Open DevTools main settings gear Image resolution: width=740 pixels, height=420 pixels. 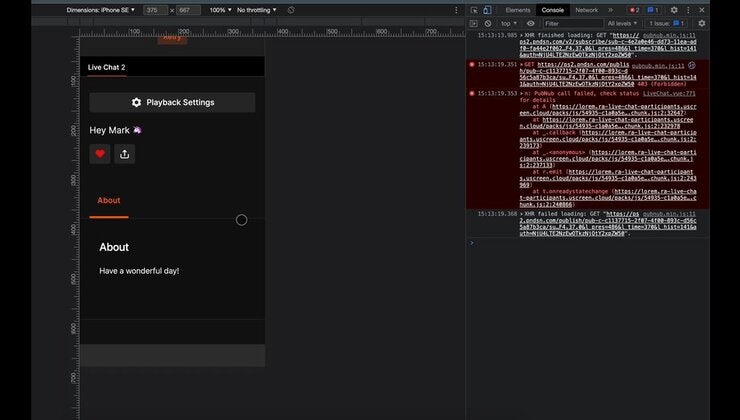point(674,10)
